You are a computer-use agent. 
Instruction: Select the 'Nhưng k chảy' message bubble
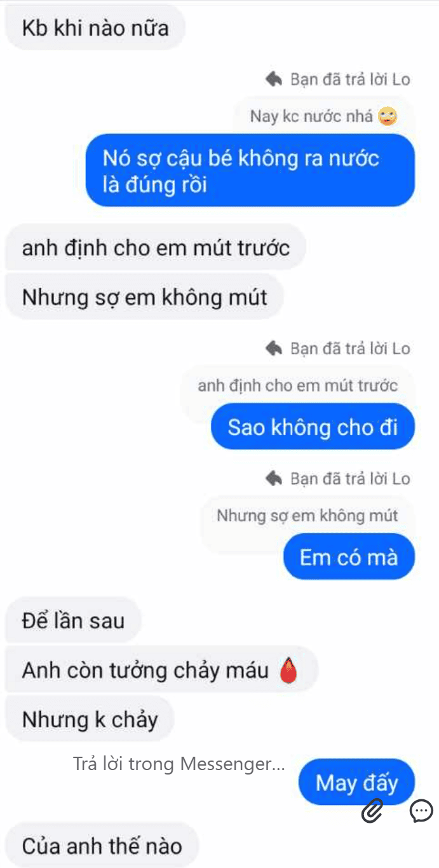(x=90, y=720)
